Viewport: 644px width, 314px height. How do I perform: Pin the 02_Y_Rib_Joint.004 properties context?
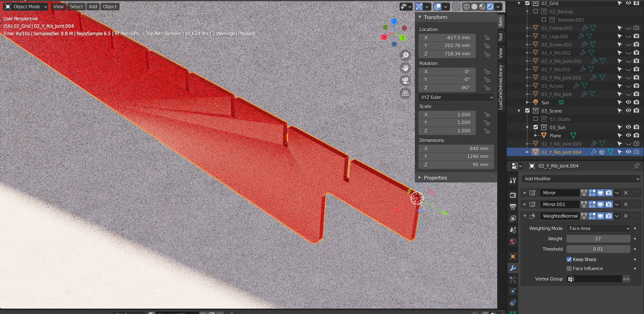(636, 166)
